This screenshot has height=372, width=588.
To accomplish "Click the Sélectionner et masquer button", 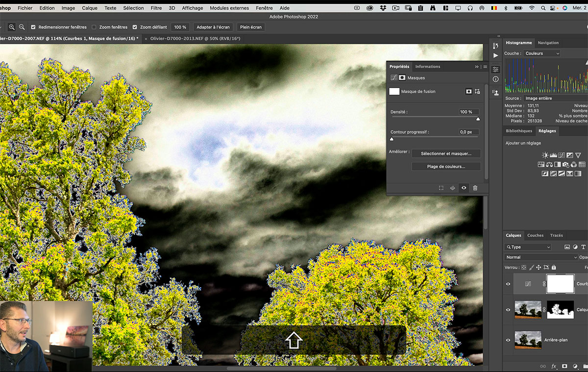I will click(x=446, y=153).
